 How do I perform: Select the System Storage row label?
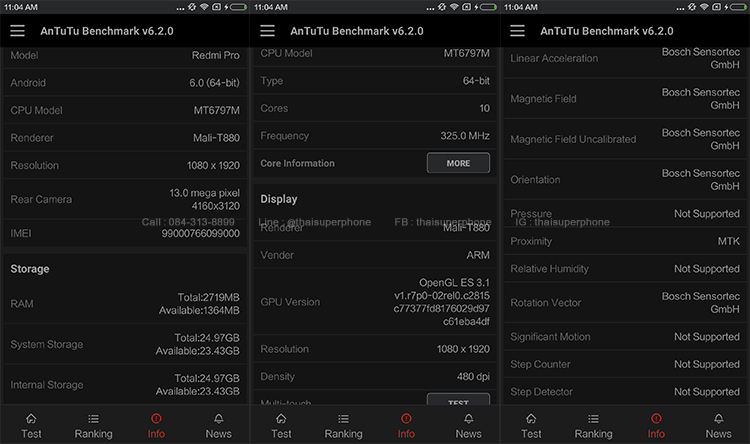click(x=47, y=344)
